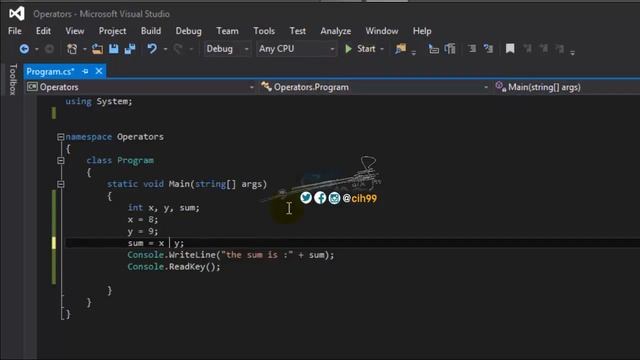
Task: Open the Solution Configurations Debug dropdown
Action: click(227, 49)
